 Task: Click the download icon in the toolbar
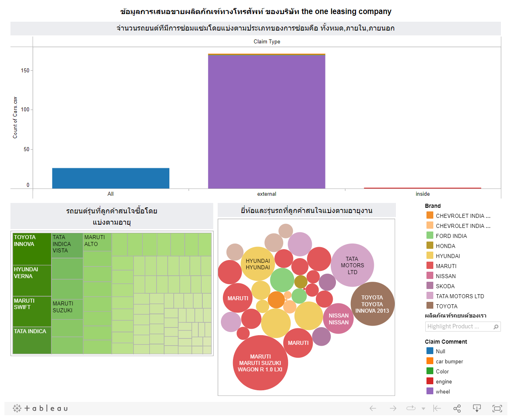pos(477,408)
